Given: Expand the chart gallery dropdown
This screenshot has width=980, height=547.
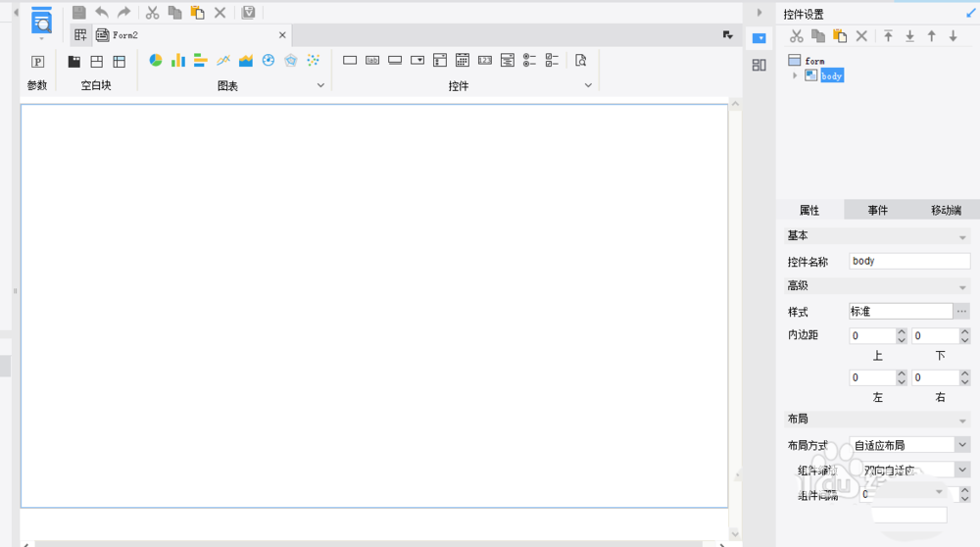Looking at the screenshot, I should coord(320,86).
